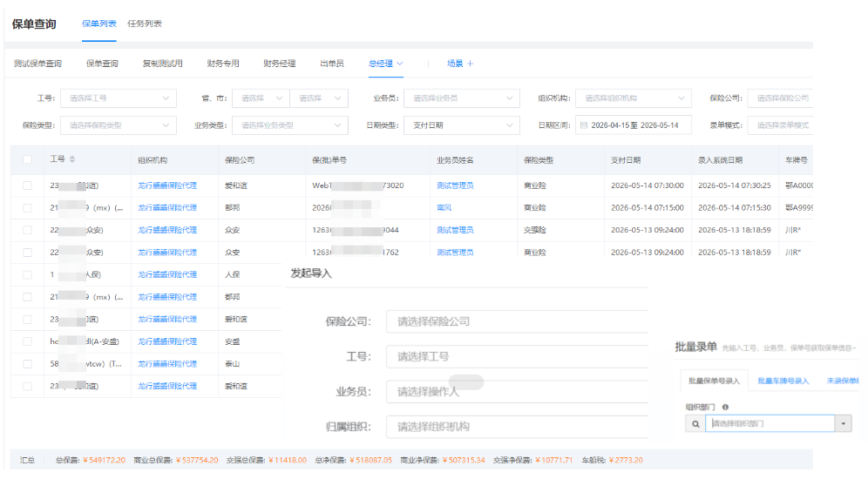Select the 出单员 scene tab
This screenshot has width=868, height=486.
coord(332,64)
